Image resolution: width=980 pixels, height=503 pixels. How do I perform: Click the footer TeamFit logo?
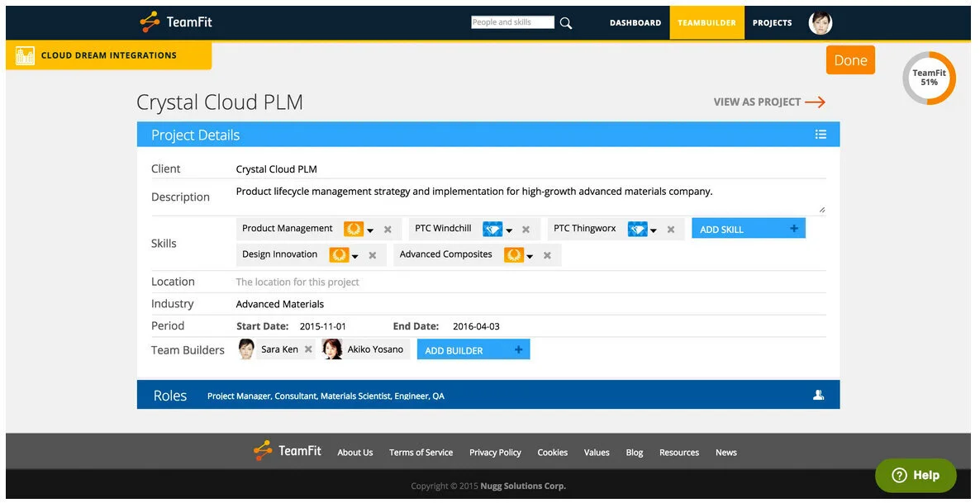pos(288,450)
